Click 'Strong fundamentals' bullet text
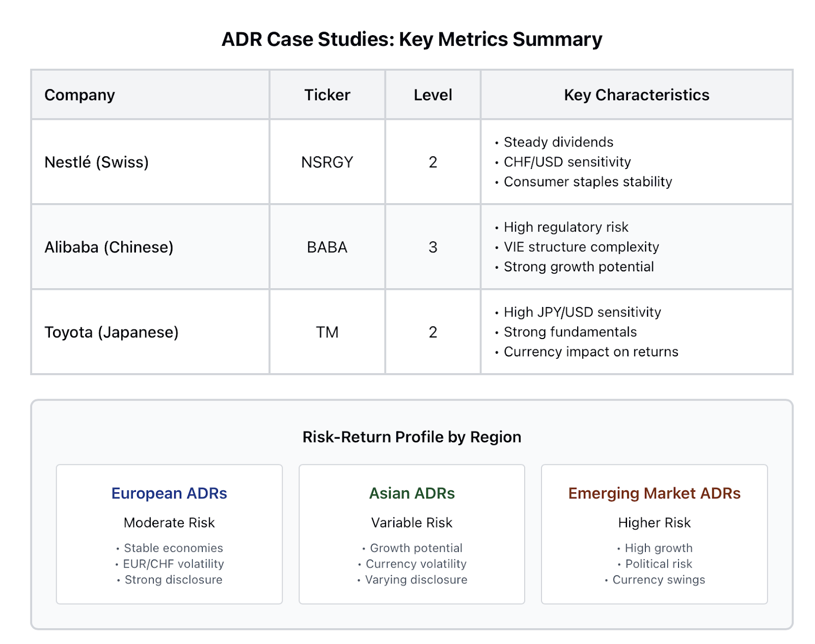Viewport: 815px width, 644px height. pos(570,332)
